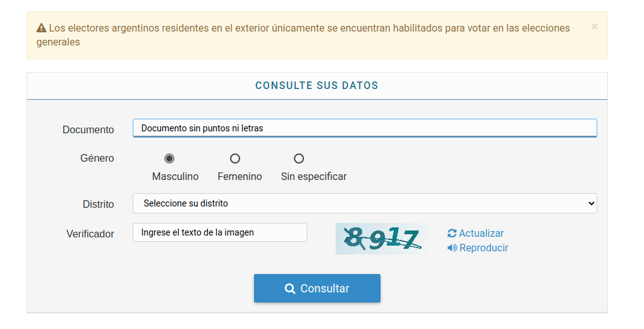Click the magnifier icon on the Consultar button
This screenshot has height=329, width=644.
tap(290, 289)
